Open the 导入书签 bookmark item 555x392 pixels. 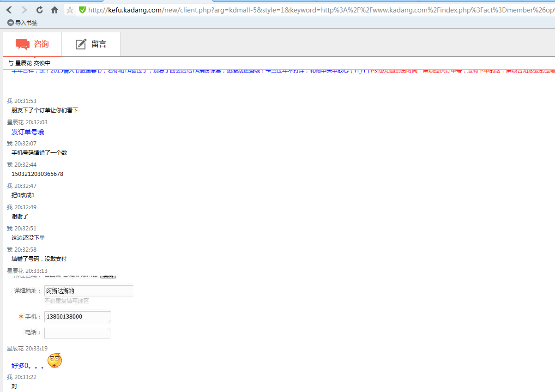23,22
